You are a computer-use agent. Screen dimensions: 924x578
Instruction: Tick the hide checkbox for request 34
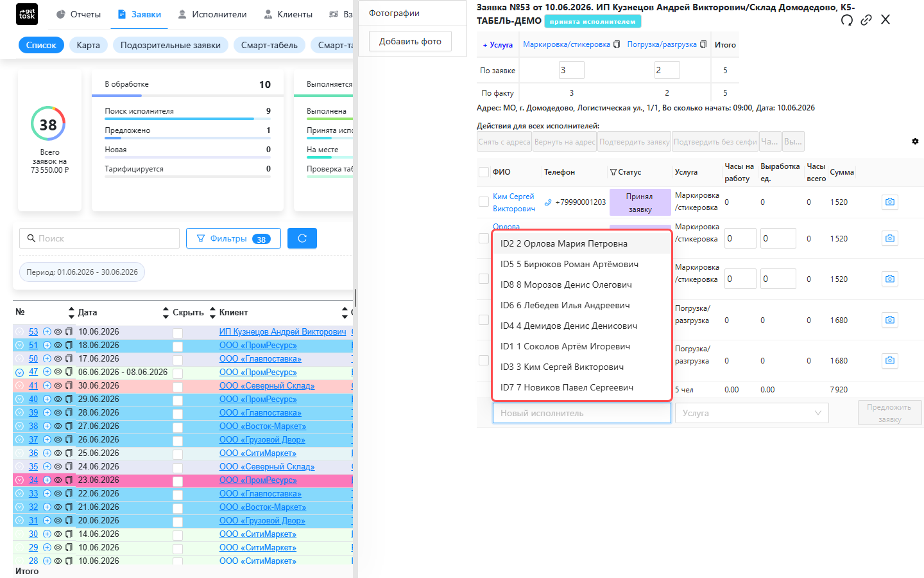[178, 481]
